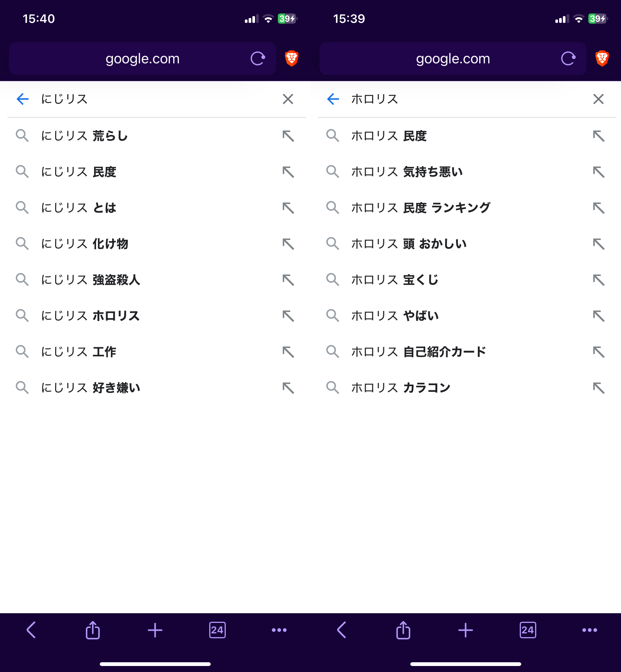Screen dimensions: 621x672
Task: Open the three-dot menu under the ホロリス screen
Action: coord(589,630)
